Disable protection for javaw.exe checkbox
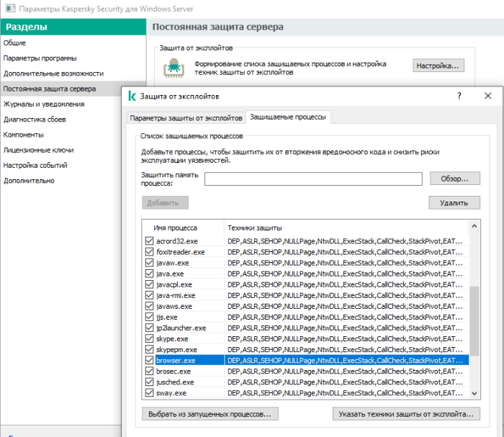Screen dimensions: 504x437 coord(150,263)
